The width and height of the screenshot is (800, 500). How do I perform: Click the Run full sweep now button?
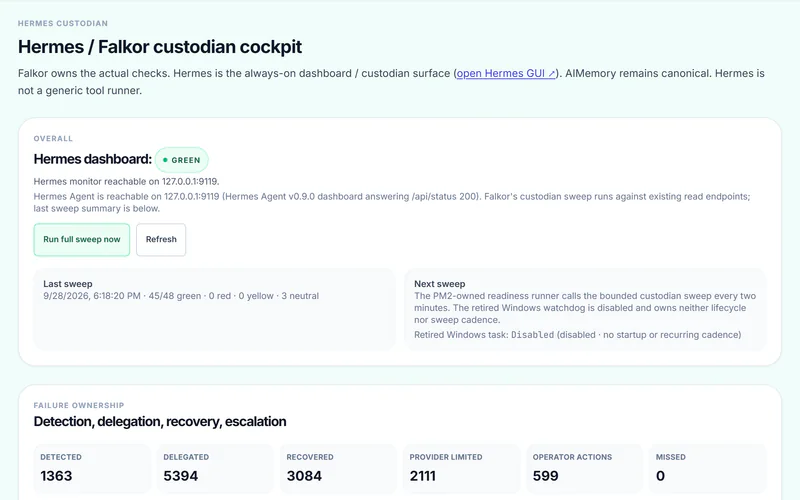82,239
